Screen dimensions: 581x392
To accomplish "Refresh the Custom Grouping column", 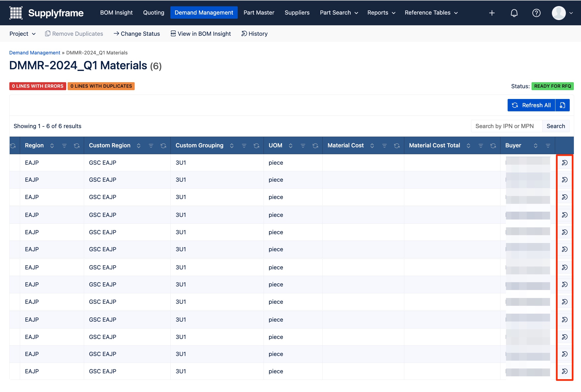I will (x=256, y=146).
